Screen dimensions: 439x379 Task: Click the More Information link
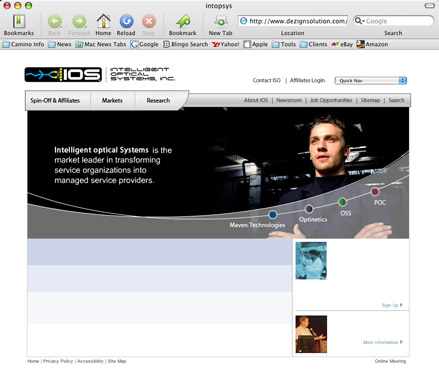[x=383, y=342]
